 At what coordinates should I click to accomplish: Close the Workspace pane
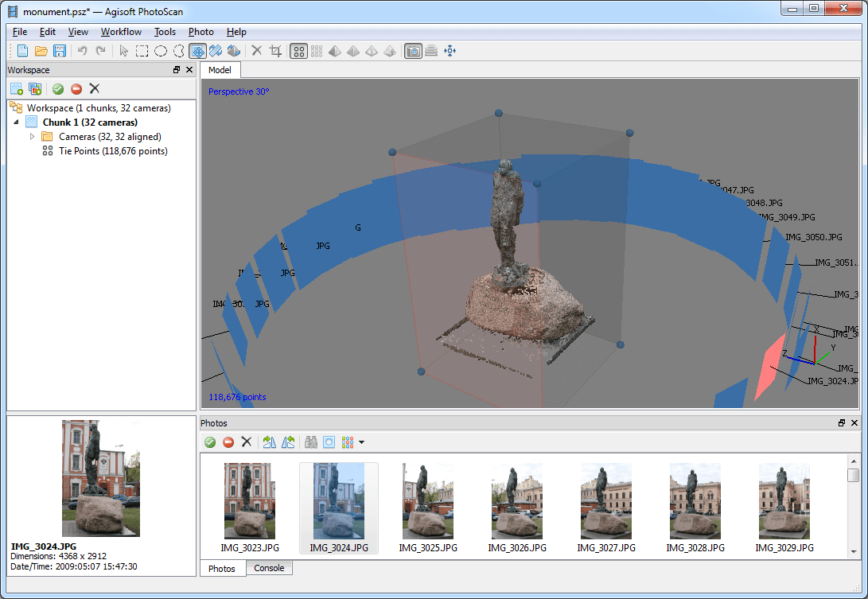[x=189, y=70]
